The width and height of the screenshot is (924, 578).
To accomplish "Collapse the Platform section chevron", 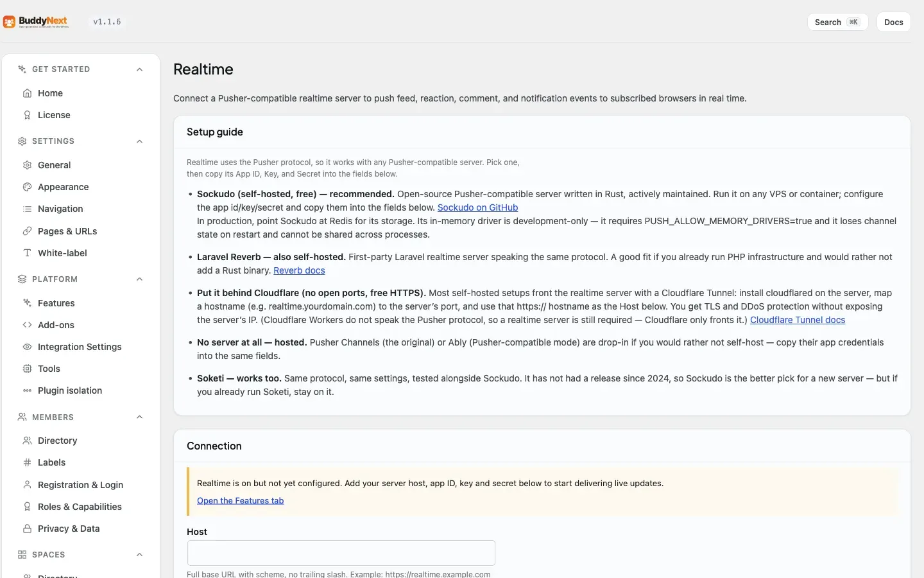I will pyautogui.click(x=139, y=279).
